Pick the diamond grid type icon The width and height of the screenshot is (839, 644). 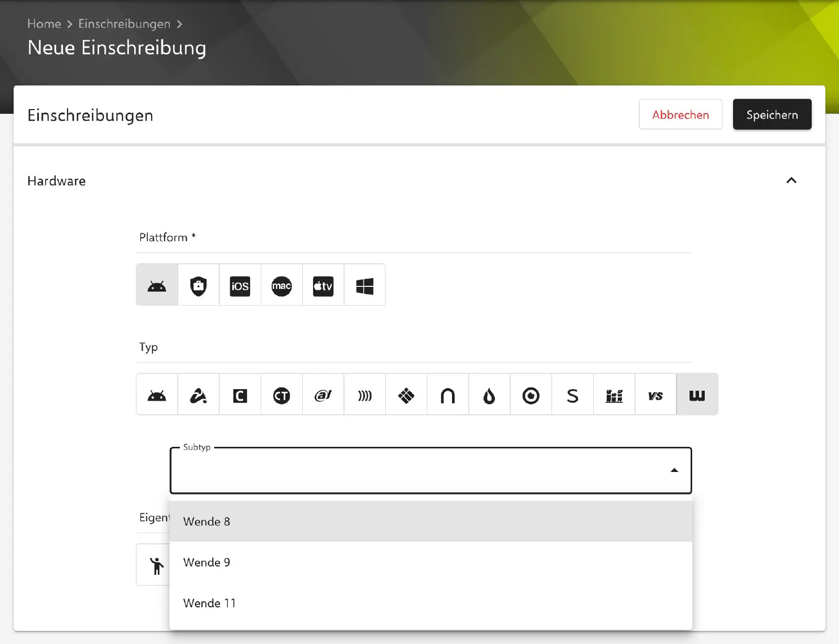406,394
